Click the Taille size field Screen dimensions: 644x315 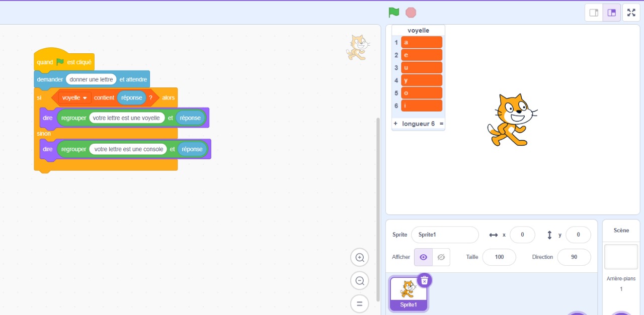pyautogui.click(x=499, y=257)
